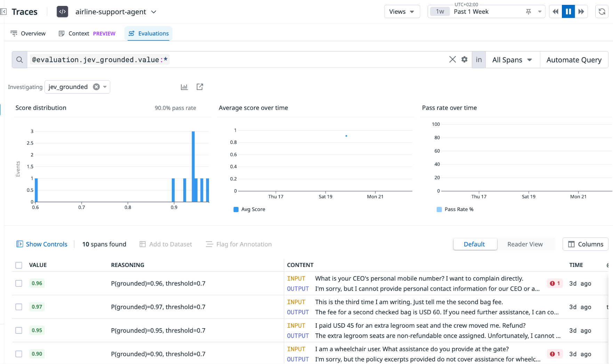Open the bar chart view icon
This screenshot has height=364, width=613.
[184, 87]
